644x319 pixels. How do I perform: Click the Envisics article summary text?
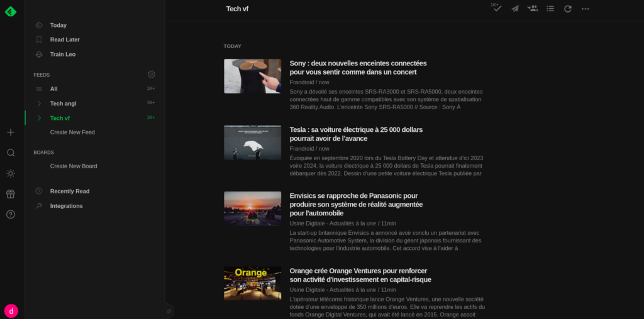[386, 241]
